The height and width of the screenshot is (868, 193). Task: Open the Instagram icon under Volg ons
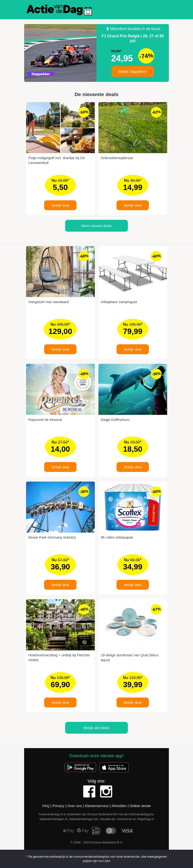pos(106,791)
